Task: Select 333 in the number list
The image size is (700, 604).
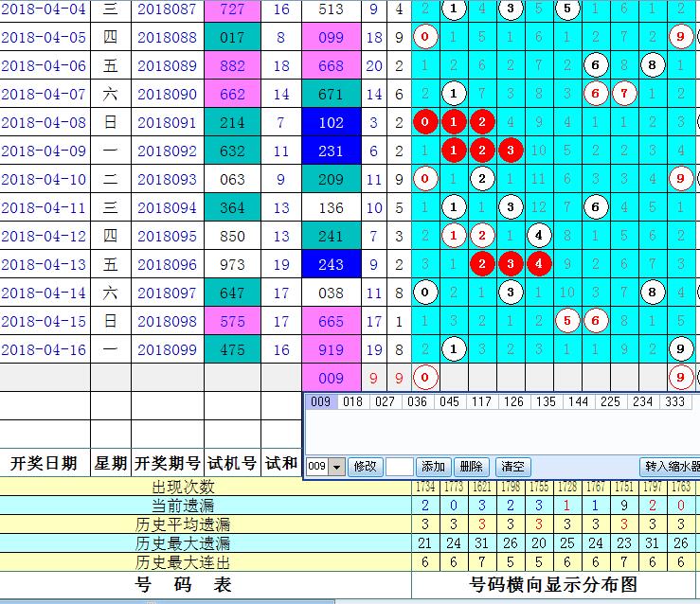Action: coord(674,402)
